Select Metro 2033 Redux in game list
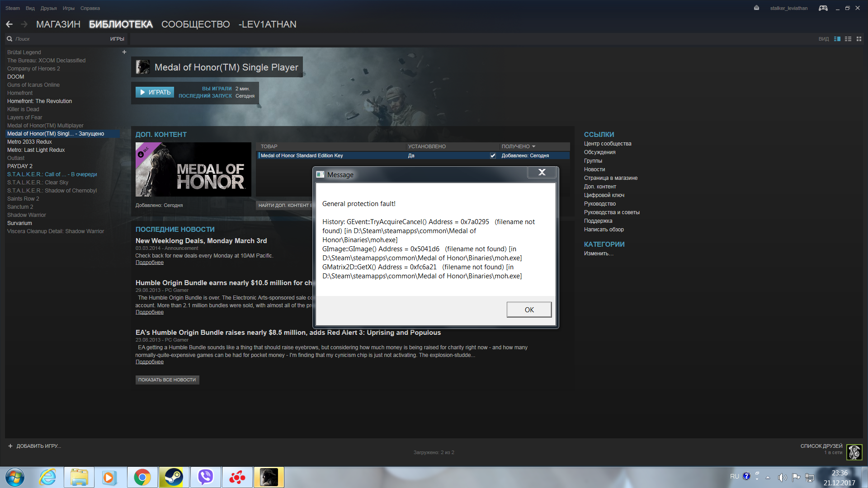The image size is (868, 488). [x=29, y=142]
